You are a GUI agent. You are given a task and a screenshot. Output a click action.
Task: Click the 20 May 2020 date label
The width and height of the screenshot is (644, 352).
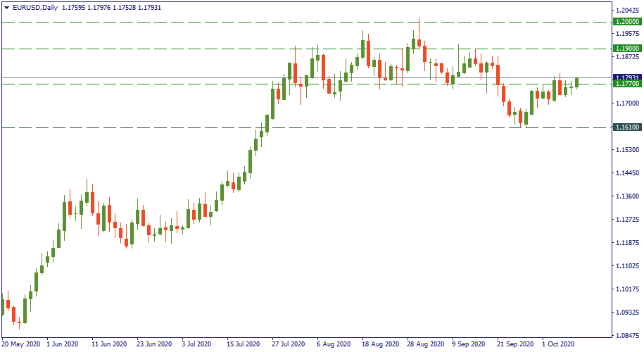point(20,344)
